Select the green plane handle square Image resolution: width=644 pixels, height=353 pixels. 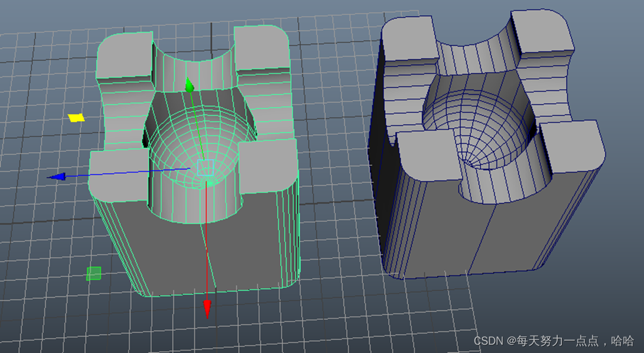click(x=93, y=273)
